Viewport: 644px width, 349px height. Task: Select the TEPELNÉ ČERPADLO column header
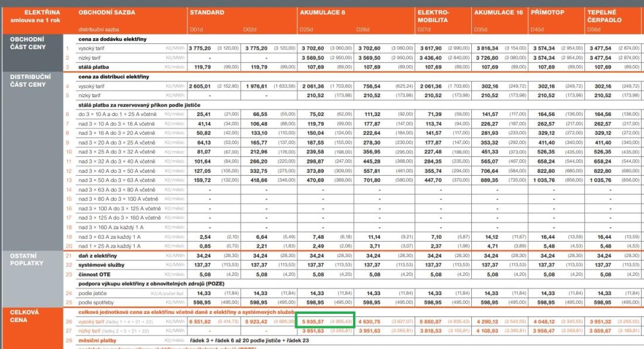pyautogui.click(x=604, y=16)
